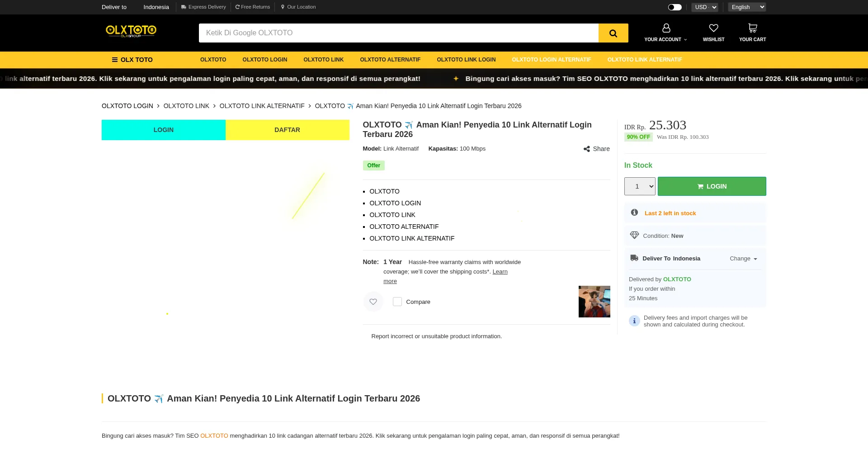868x449 pixels.
Task: Select OLXTOTO LOGIN ALTERNATIF in navigation bar
Action: (552, 60)
